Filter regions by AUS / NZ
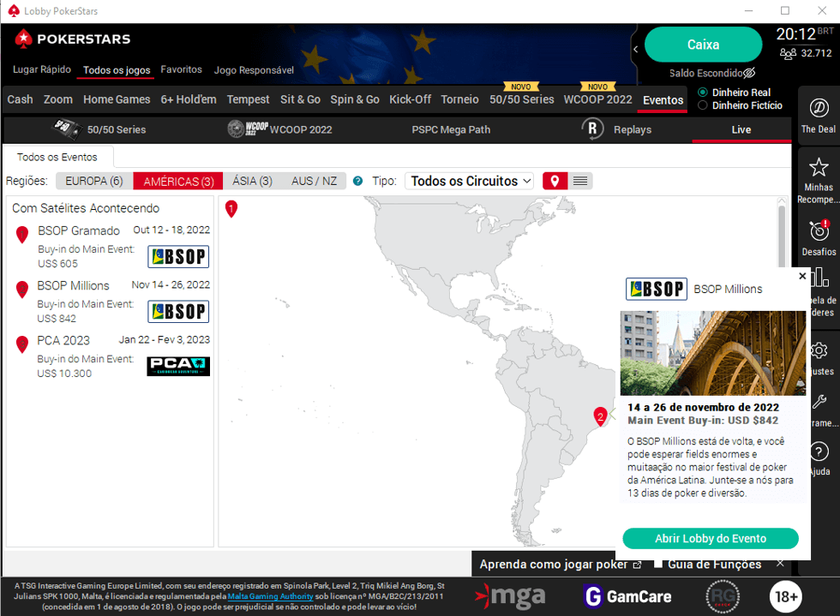 coord(314,181)
